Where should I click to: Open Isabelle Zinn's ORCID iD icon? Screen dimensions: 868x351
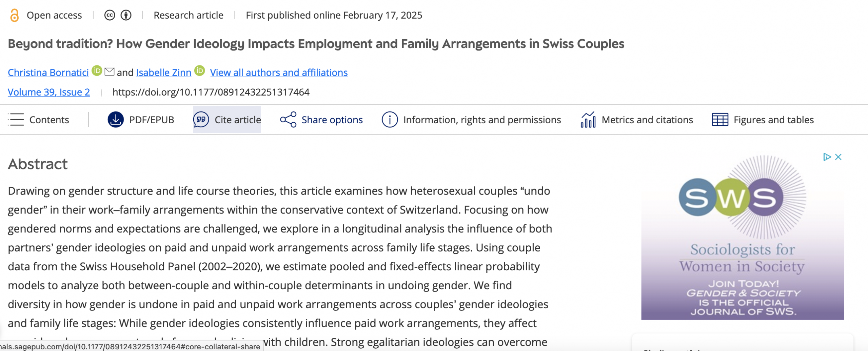200,70
